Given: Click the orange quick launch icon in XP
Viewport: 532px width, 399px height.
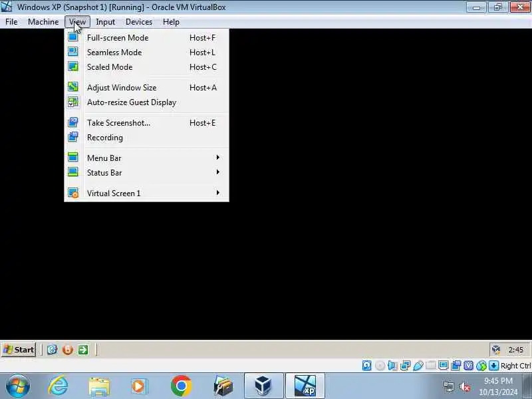Looking at the screenshot, I should (x=68, y=350).
